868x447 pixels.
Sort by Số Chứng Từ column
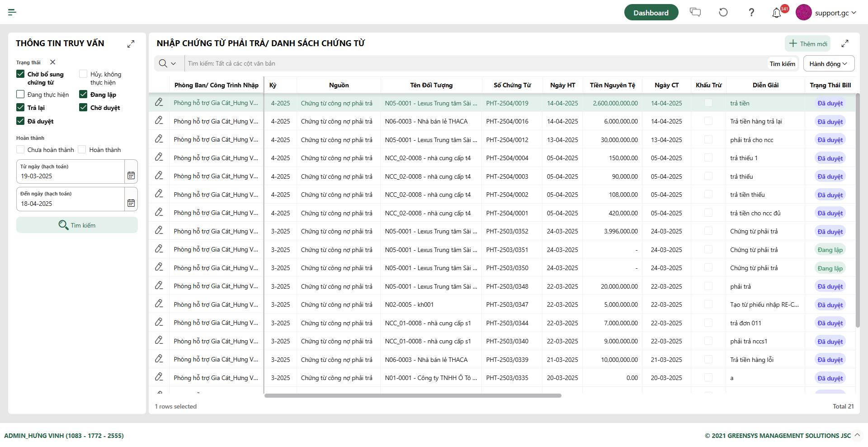click(x=512, y=85)
